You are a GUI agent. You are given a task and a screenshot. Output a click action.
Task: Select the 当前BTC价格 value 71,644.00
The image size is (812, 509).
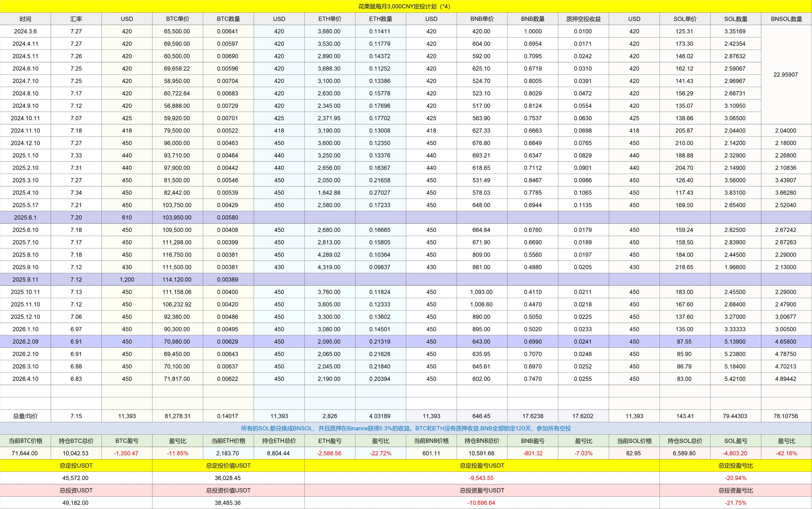point(25,453)
